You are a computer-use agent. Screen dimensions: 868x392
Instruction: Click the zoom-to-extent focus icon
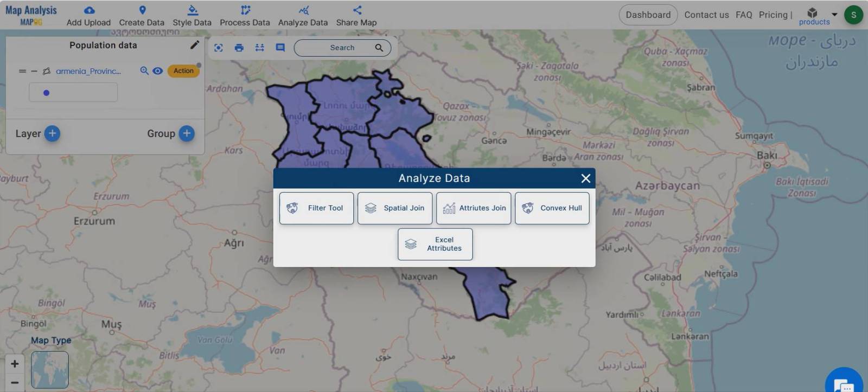(219, 48)
